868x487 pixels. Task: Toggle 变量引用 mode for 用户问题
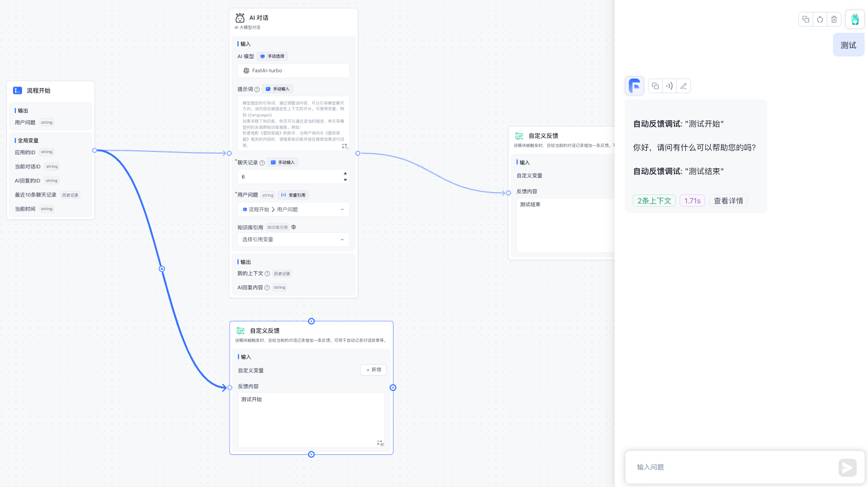(x=293, y=195)
